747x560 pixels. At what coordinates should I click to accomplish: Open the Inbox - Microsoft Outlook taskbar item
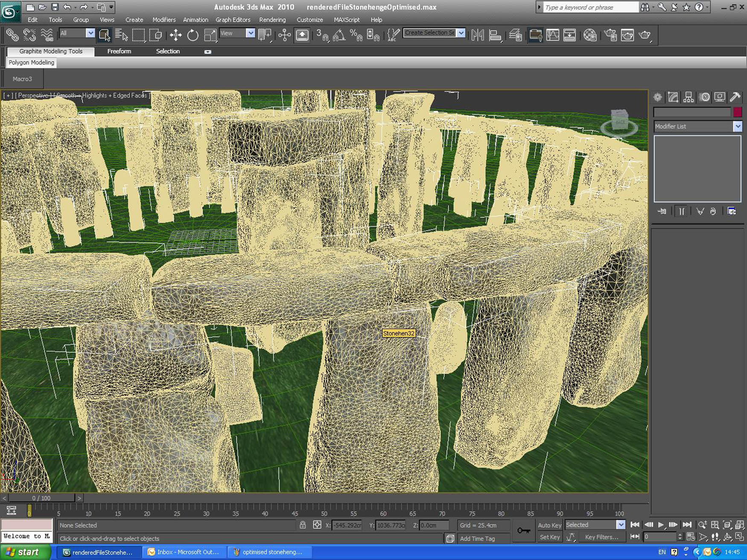[x=184, y=552]
